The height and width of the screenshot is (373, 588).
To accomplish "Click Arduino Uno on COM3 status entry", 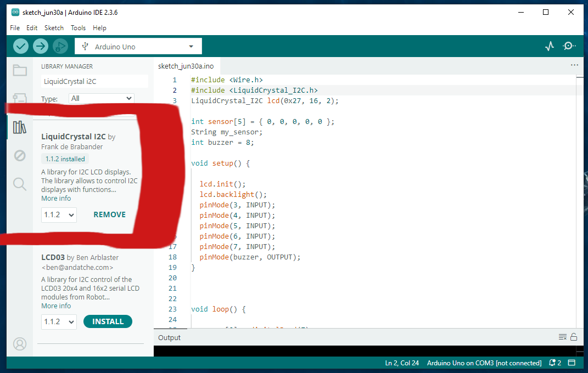I will click(x=484, y=363).
